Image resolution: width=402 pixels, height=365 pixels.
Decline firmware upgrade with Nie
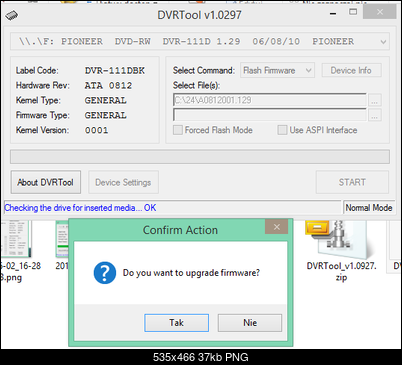click(x=250, y=323)
